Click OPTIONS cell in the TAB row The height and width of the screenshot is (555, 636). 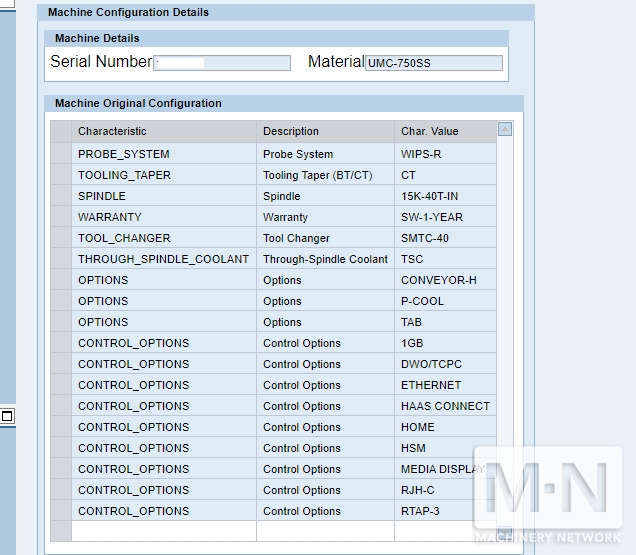tap(164, 322)
